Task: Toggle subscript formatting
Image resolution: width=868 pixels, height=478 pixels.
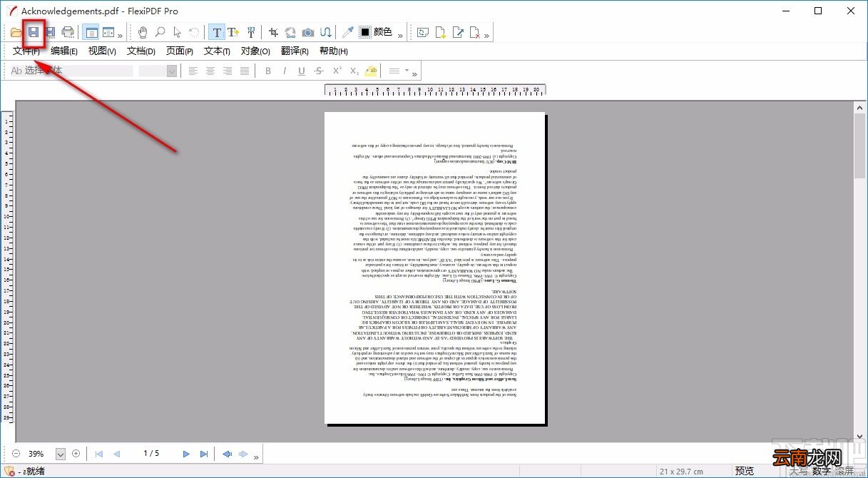Action: pyautogui.click(x=354, y=71)
